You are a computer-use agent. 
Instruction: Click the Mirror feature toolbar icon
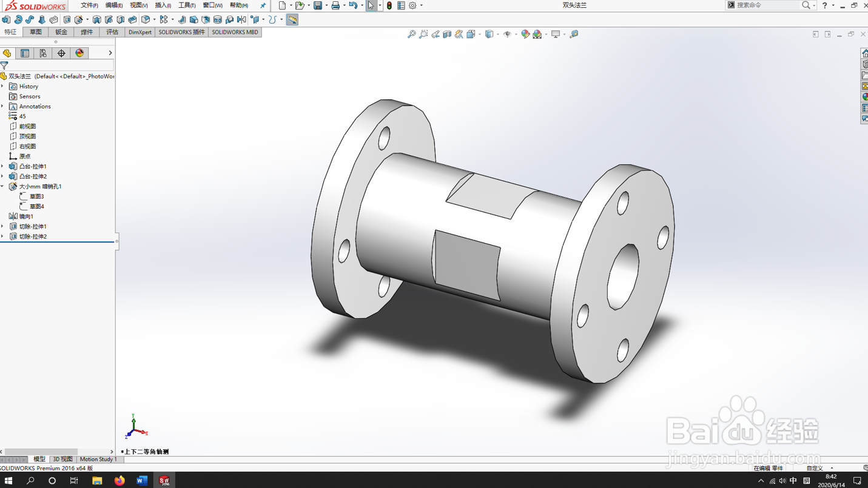(241, 19)
